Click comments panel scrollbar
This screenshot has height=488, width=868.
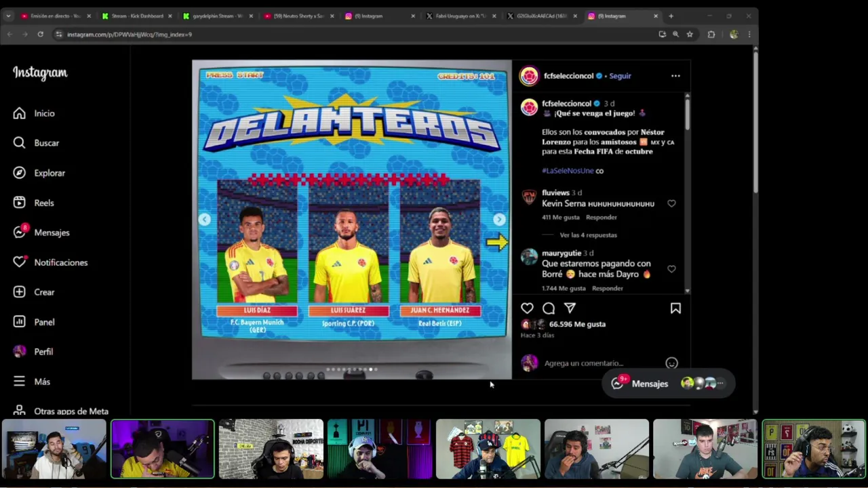click(687, 114)
